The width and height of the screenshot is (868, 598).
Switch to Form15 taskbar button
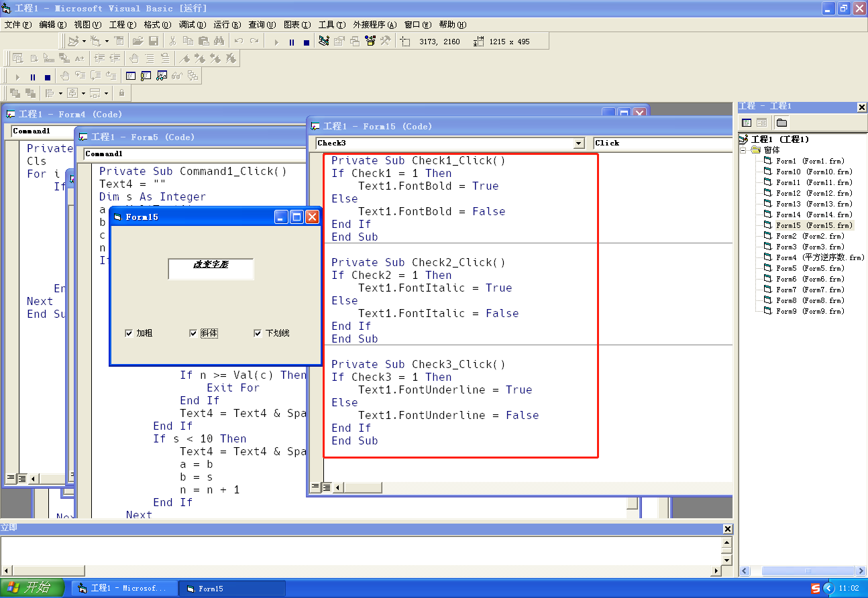232,589
